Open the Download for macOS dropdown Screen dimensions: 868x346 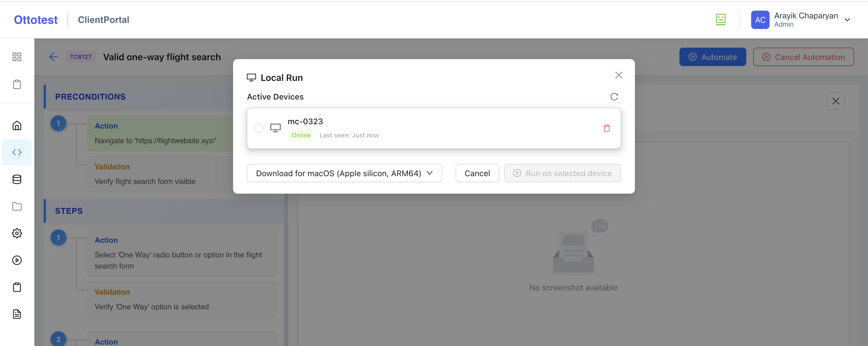click(344, 173)
